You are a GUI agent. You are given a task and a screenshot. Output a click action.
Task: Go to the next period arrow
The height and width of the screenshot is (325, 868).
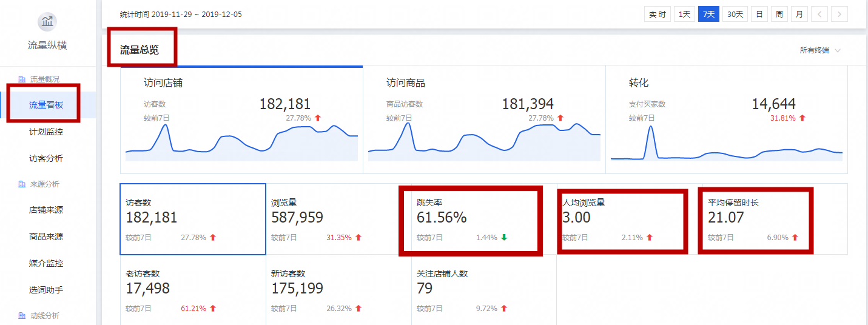coord(839,14)
